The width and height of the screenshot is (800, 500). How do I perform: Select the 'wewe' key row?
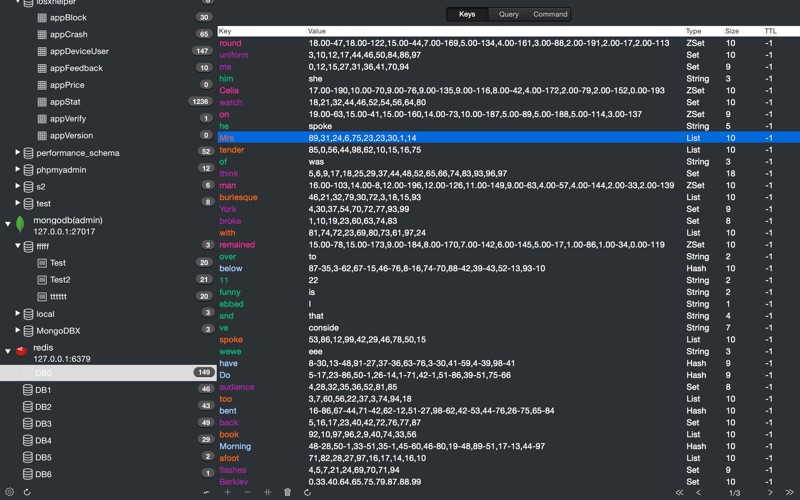tap(509, 351)
